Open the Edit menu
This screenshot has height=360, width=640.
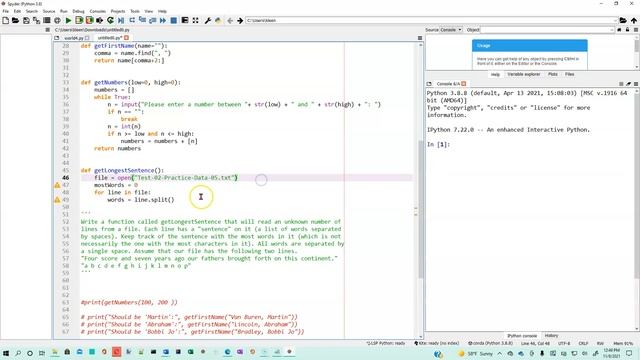click(x=17, y=11)
